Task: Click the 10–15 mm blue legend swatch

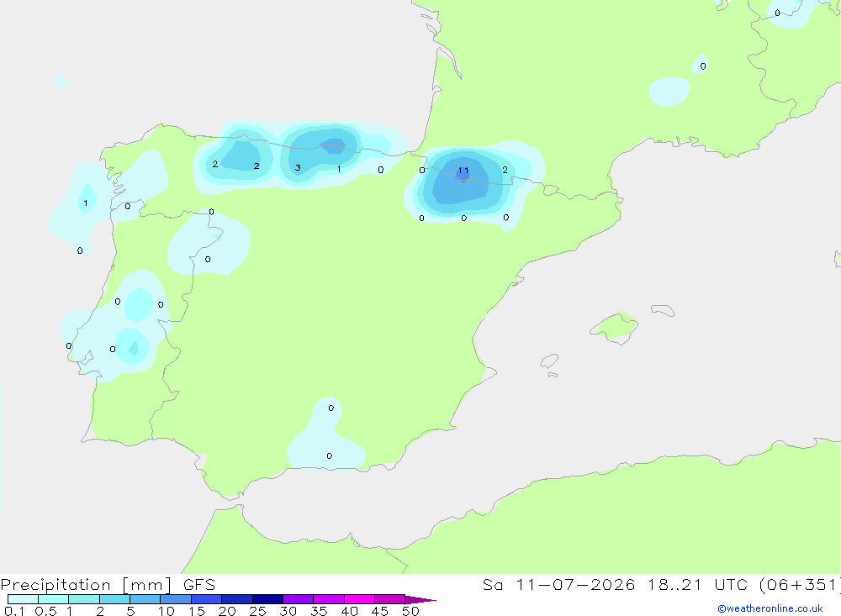Action: tap(176, 599)
